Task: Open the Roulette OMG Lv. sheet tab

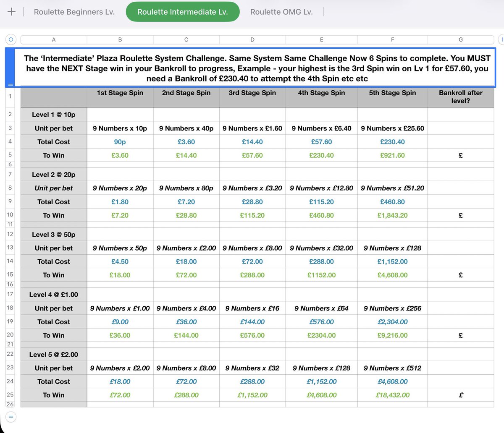Action: 281,12
